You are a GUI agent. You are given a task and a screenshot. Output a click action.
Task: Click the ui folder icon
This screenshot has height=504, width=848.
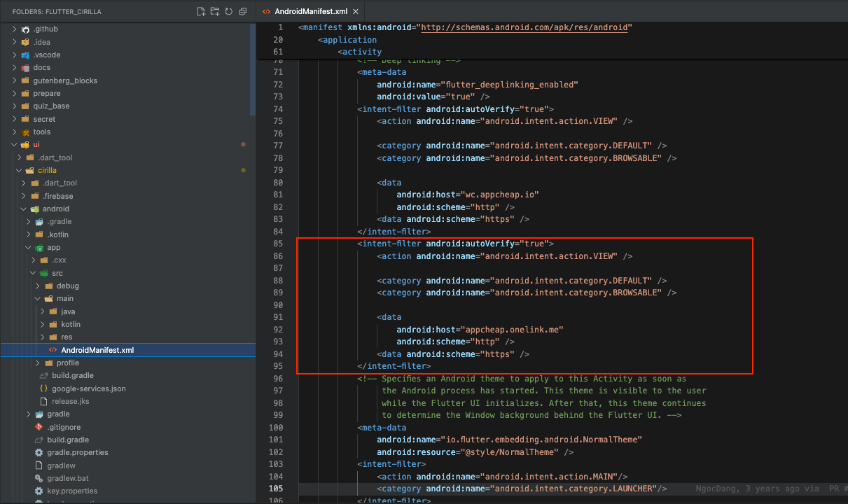[x=26, y=144]
